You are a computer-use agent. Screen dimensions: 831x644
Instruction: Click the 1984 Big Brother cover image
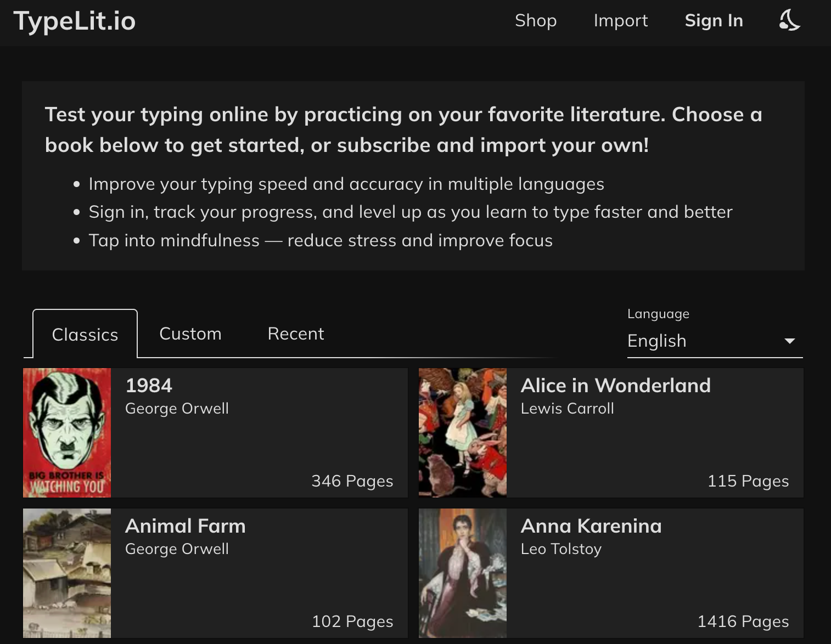(67, 433)
